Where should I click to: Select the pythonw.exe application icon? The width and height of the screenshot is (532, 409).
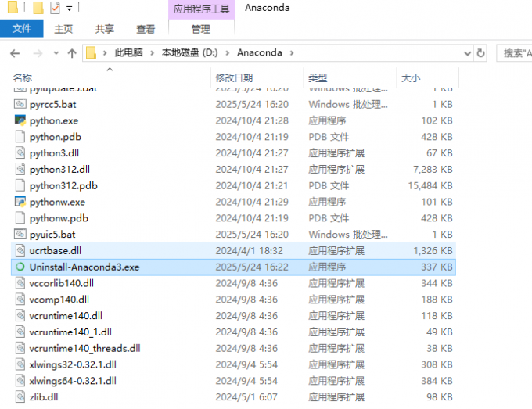pyautogui.click(x=20, y=202)
